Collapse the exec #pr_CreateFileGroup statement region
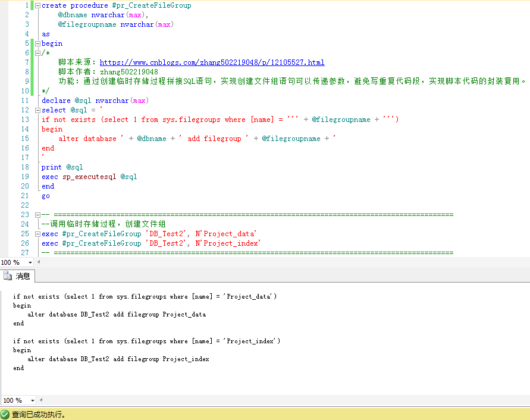530x420 pixels. [x=37, y=233]
